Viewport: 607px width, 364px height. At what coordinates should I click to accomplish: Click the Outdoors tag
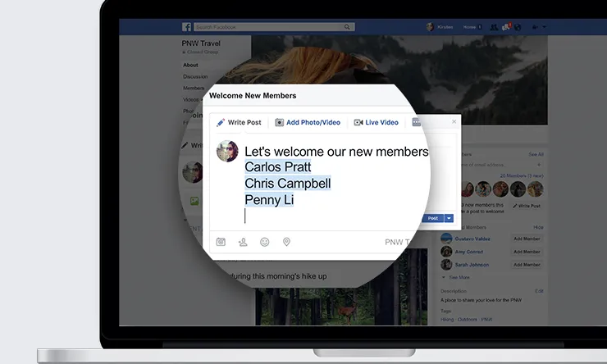467,320
